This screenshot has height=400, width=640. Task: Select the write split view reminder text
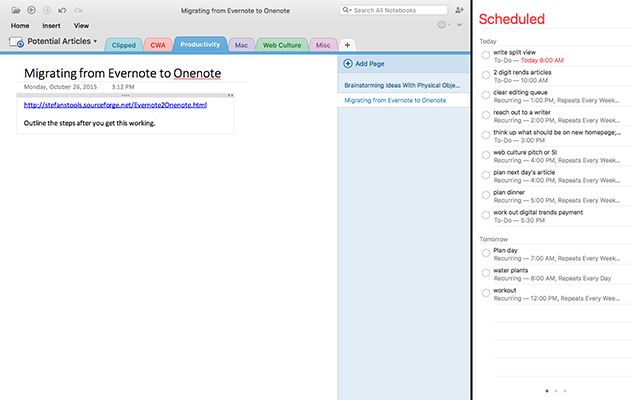pyautogui.click(x=514, y=52)
